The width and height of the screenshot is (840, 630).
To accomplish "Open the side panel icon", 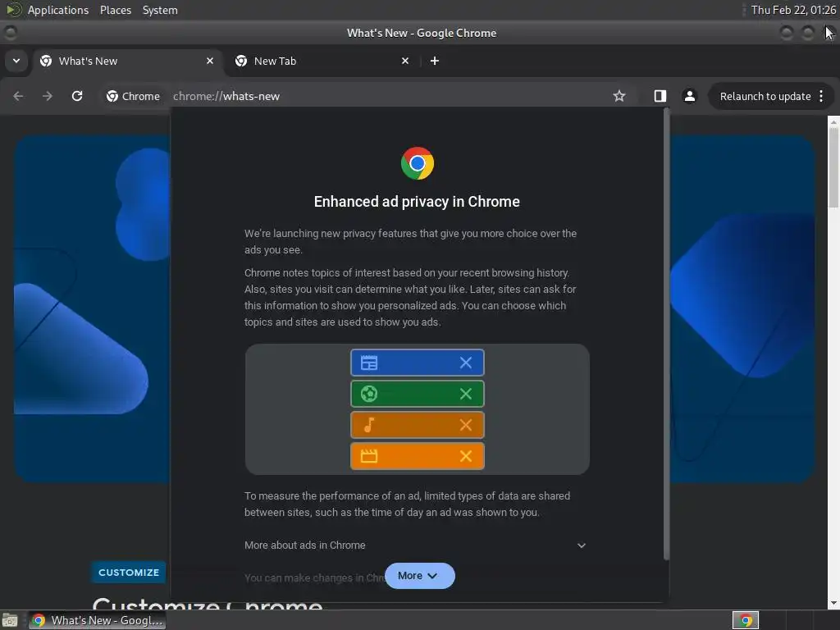I will point(660,96).
